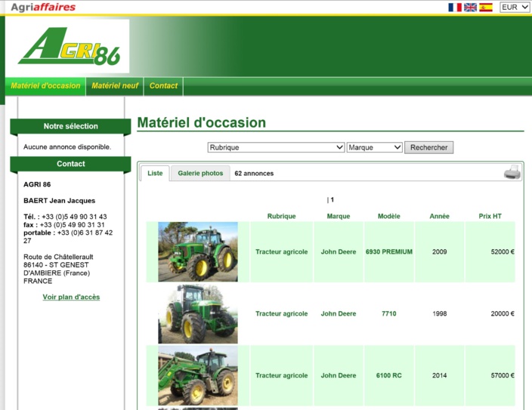Image resolution: width=532 pixels, height=410 pixels.
Task: Click the Contact sidebar header
Action: pyautogui.click(x=70, y=164)
